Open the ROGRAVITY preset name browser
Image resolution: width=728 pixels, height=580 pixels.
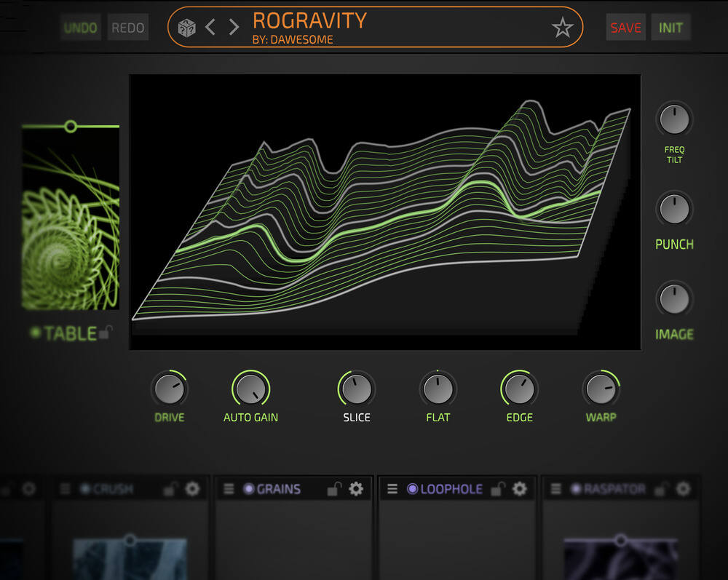(x=309, y=20)
